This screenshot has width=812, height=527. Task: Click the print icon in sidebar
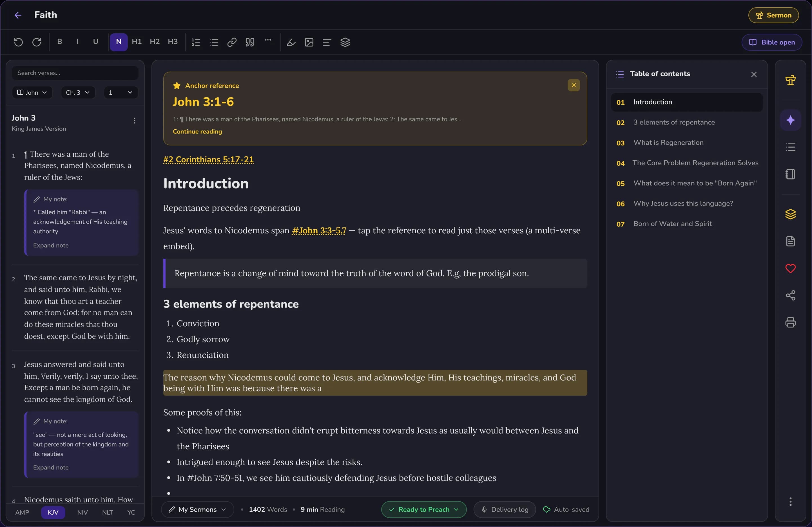click(x=791, y=322)
